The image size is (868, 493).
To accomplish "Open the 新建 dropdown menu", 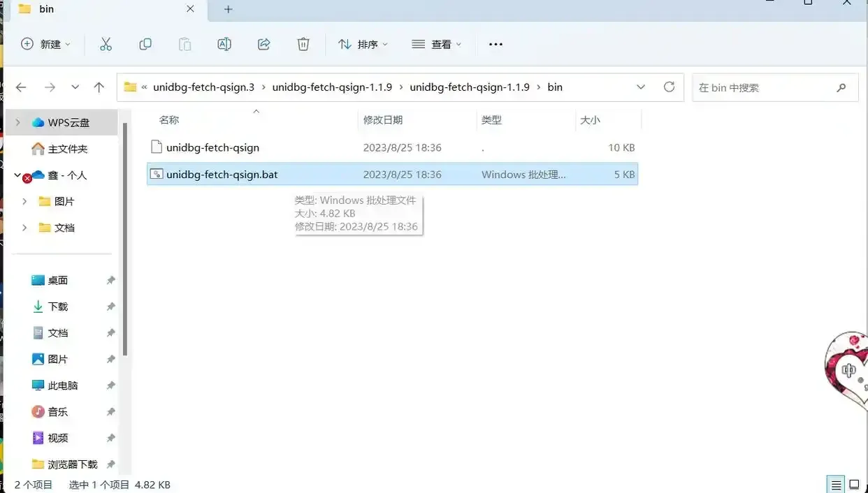I will pos(46,44).
